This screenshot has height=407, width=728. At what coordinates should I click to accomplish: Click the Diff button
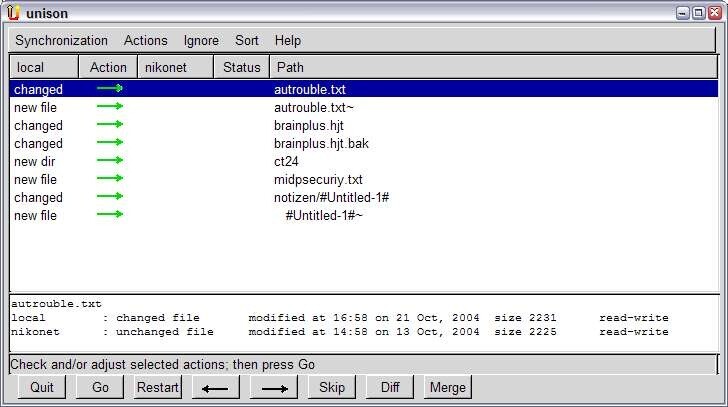pos(390,387)
